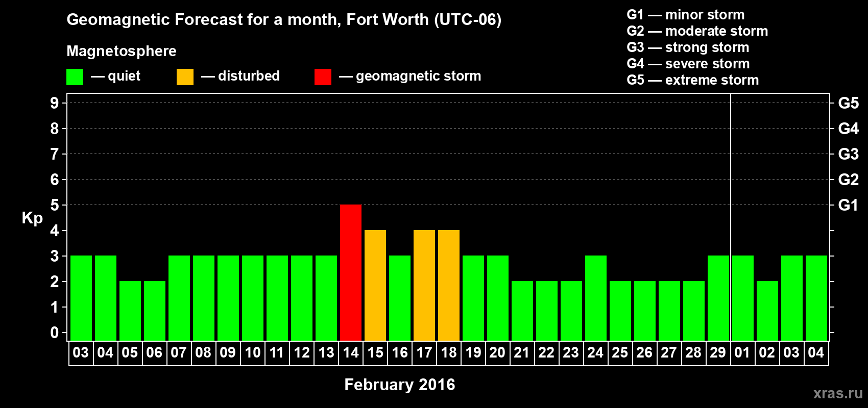
Task: Click the G3 strong storm legend text
Action: [x=688, y=47]
